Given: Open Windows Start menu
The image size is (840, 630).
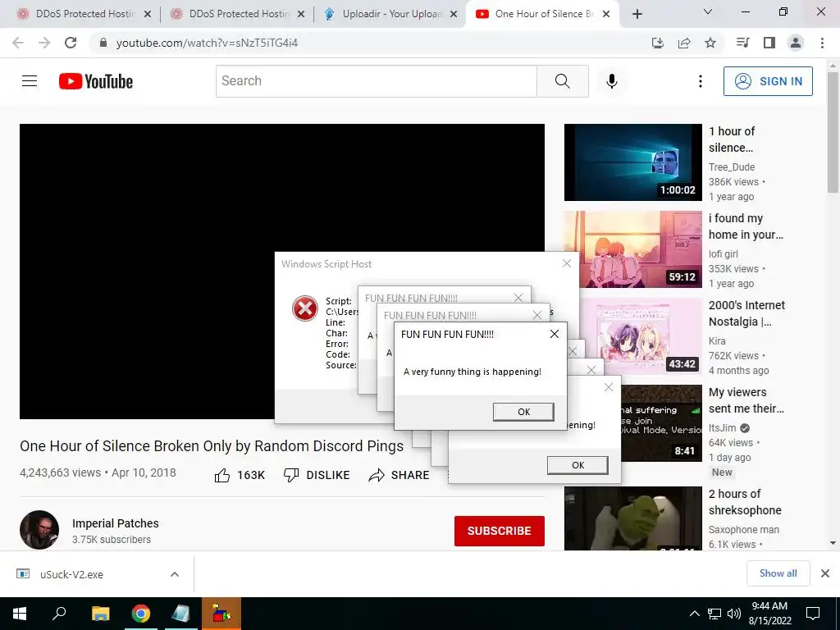Looking at the screenshot, I should click(20, 614).
